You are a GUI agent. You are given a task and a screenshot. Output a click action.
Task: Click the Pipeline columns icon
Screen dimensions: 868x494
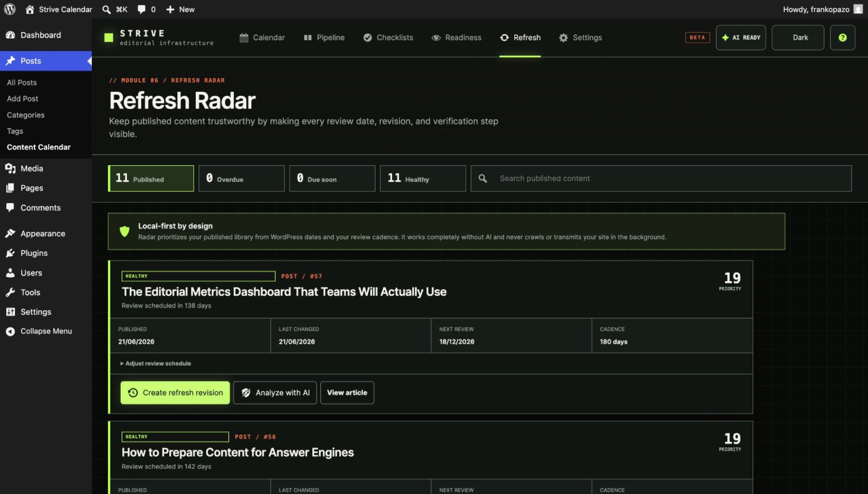pos(308,38)
